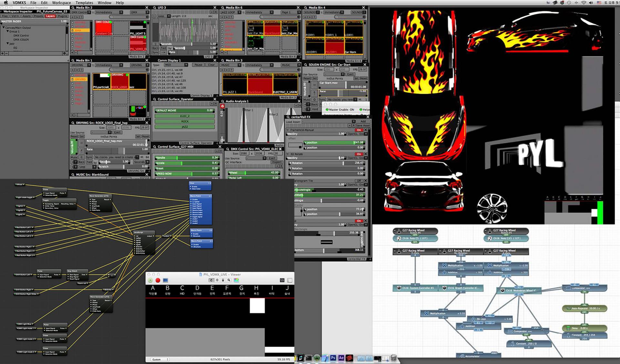Open Photoshop from the Dock
Screen dimensions: 620x364
pos(333,358)
